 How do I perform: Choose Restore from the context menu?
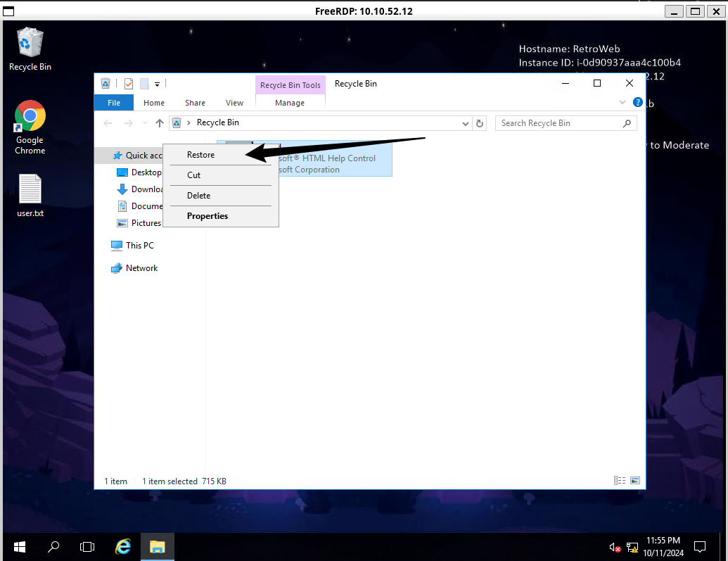[x=201, y=155]
